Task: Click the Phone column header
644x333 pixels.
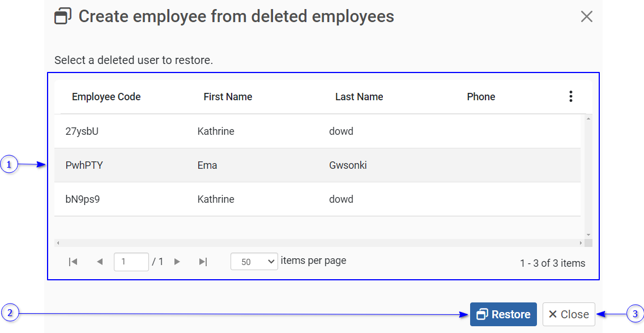Action: 481,97
